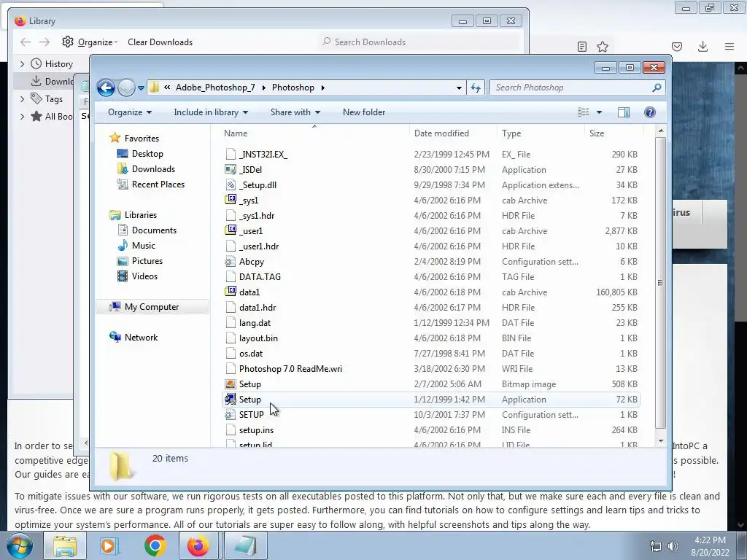Open Recent Places in Favorites
The width and height of the screenshot is (747, 560).
(x=158, y=184)
